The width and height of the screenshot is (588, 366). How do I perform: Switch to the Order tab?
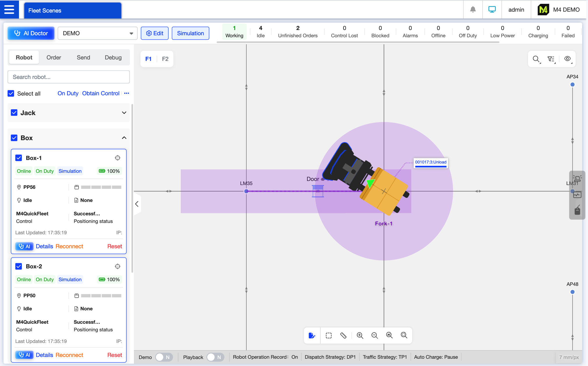click(54, 57)
